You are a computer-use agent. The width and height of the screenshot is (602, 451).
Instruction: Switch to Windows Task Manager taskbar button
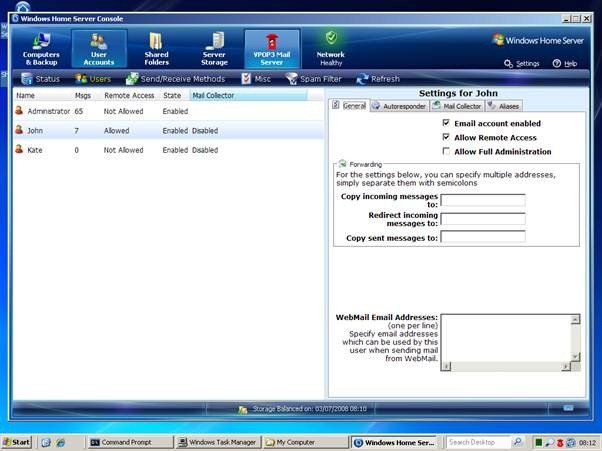pos(218,442)
